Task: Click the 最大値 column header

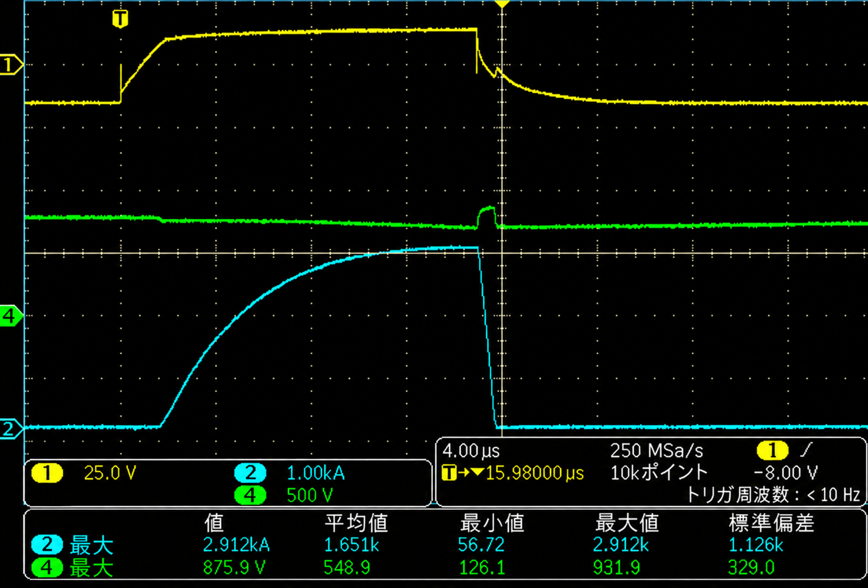Action: click(626, 522)
